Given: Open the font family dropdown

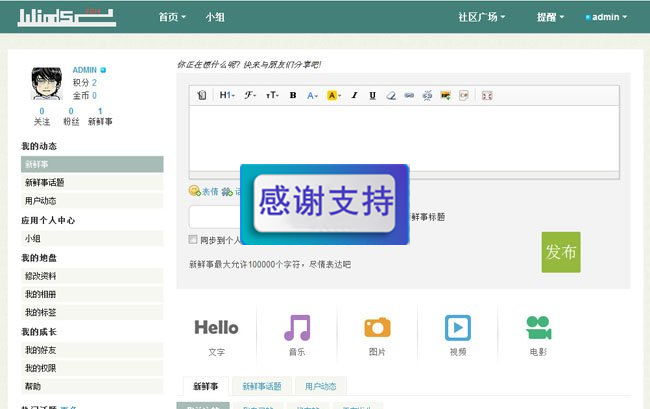Looking at the screenshot, I should click(x=250, y=95).
